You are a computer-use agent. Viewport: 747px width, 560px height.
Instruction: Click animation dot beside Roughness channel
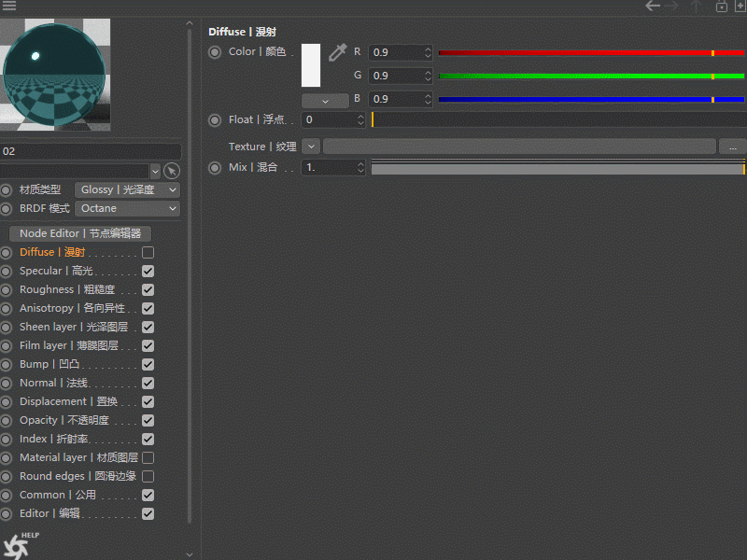6,289
